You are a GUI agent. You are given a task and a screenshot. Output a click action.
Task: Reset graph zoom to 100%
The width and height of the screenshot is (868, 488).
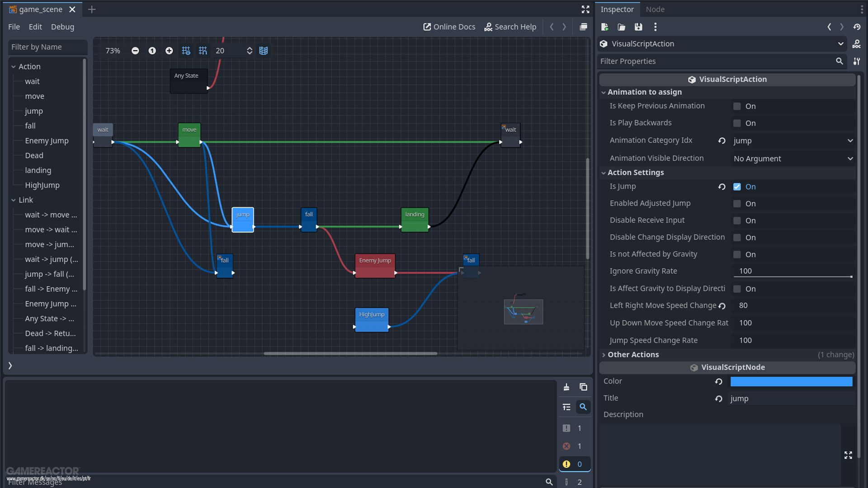click(152, 51)
